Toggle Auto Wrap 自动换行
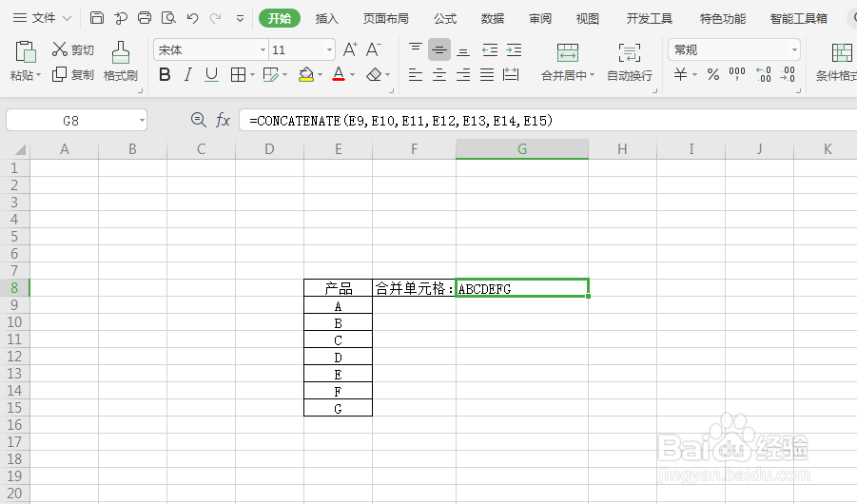Image resolution: width=857 pixels, height=504 pixels. point(630,62)
